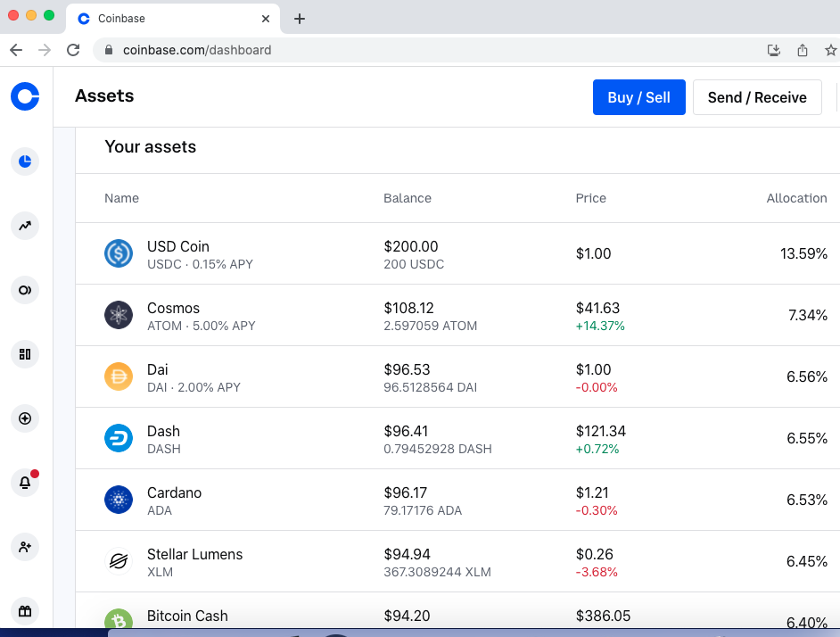Open the Earn rewards coin sidebar icon

[25, 290]
